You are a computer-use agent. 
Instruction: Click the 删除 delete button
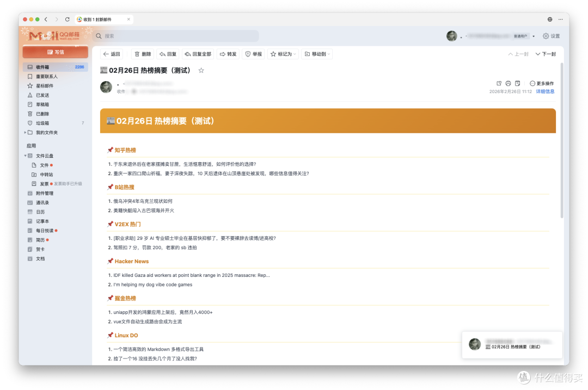coord(143,54)
